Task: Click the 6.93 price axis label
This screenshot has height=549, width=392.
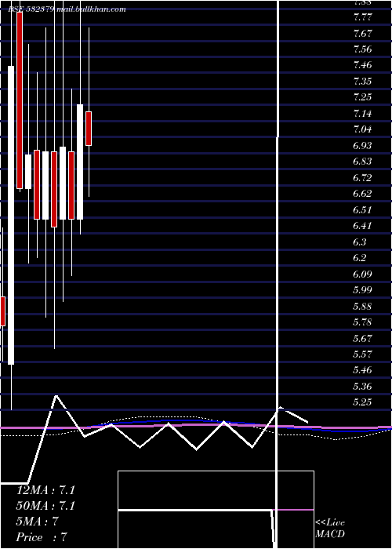Action: tap(362, 146)
